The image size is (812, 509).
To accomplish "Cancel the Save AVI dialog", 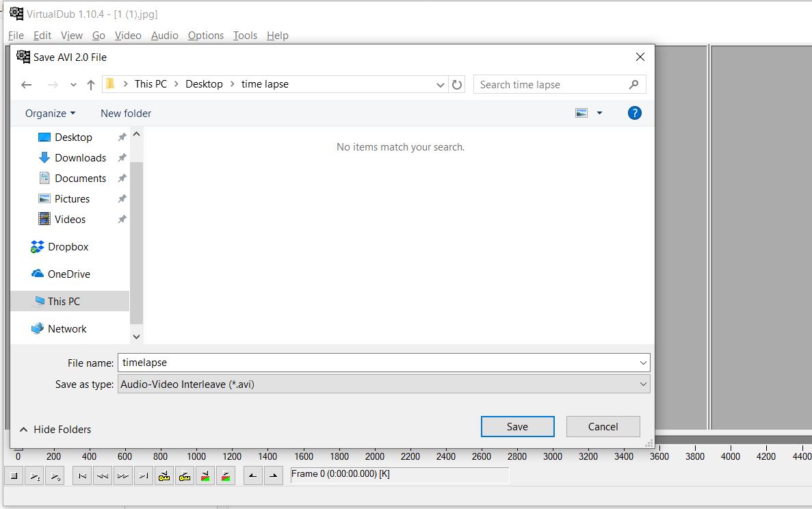I will [x=603, y=427].
